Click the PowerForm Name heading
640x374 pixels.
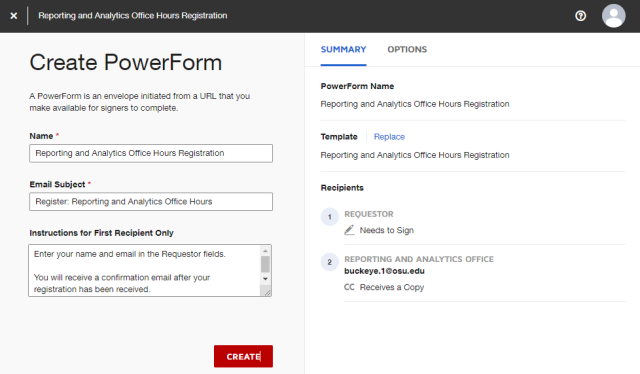357,86
